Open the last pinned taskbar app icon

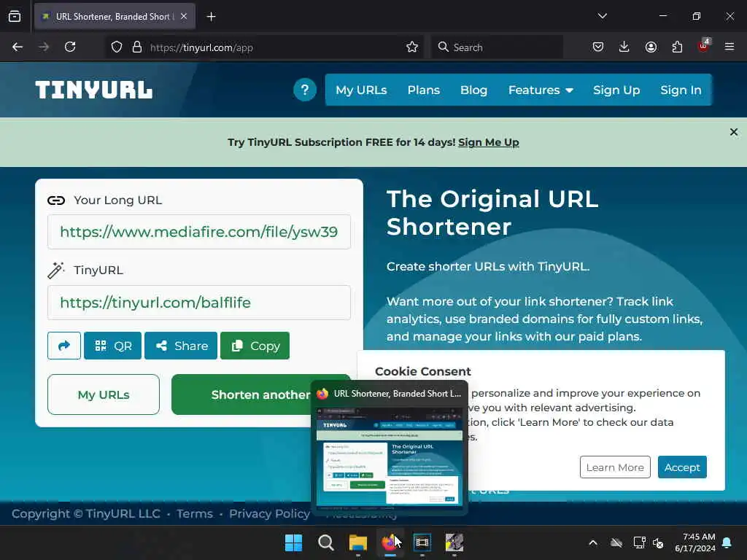click(x=454, y=542)
